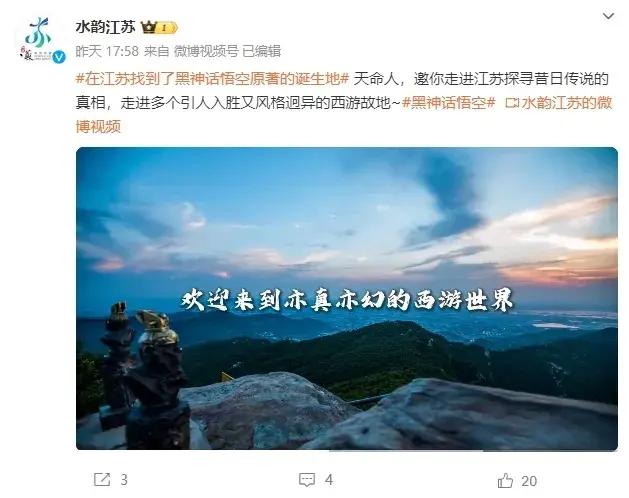Open the 水韵江苏 profile avatar
The image size is (629, 498).
tap(39, 39)
